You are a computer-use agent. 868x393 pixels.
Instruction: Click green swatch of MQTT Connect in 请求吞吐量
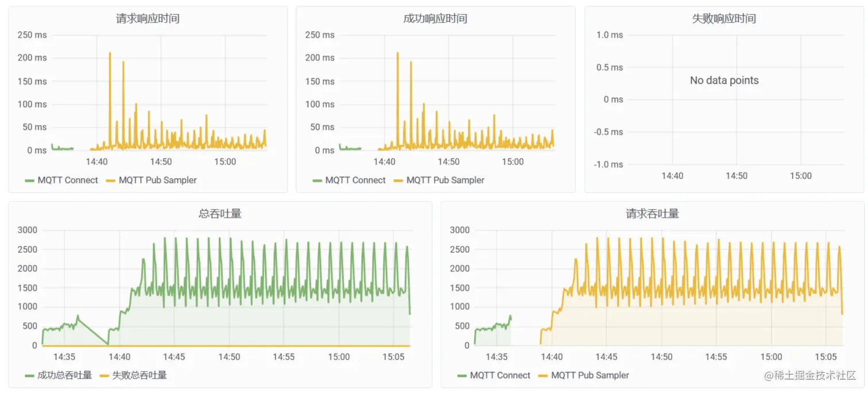[x=462, y=376]
